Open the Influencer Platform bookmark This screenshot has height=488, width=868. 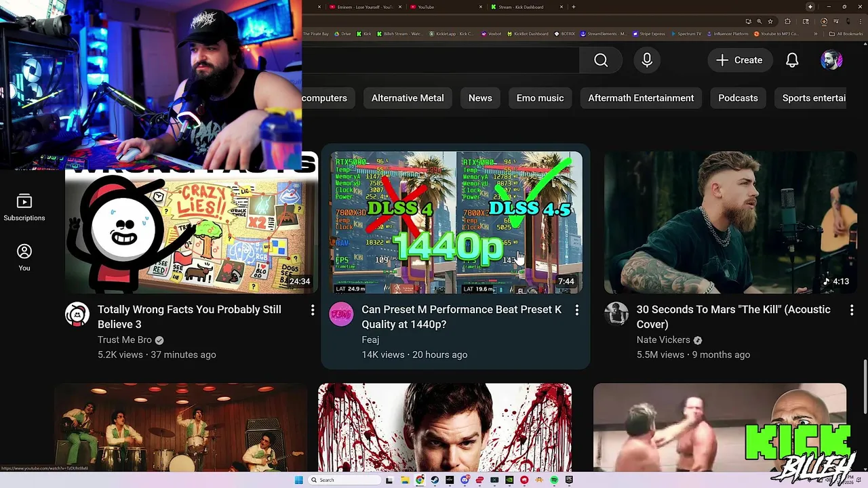click(728, 33)
